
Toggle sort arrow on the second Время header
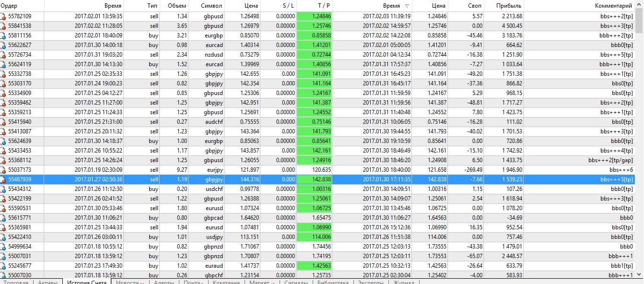point(408,6)
